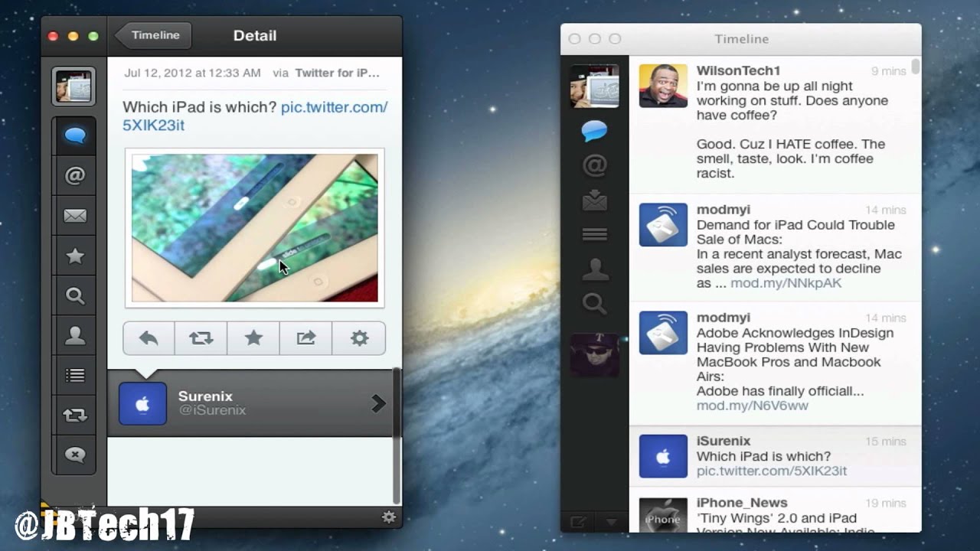This screenshot has width=980, height=551.
Task: Click account avatar atop Detail window sidebar
Action: pos(73,86)
